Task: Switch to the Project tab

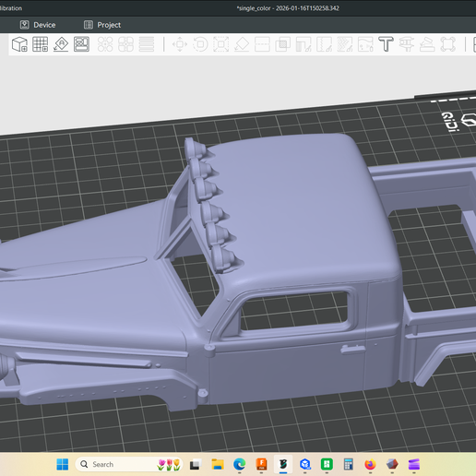Action: point(102,25)
